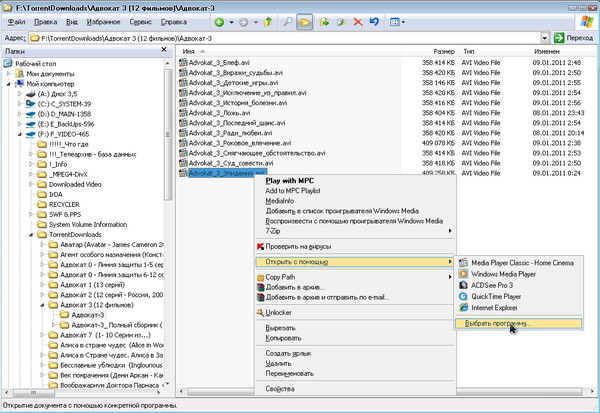Select the Рабочий стол tree item

pyautogui.click(x=36, y=64)
